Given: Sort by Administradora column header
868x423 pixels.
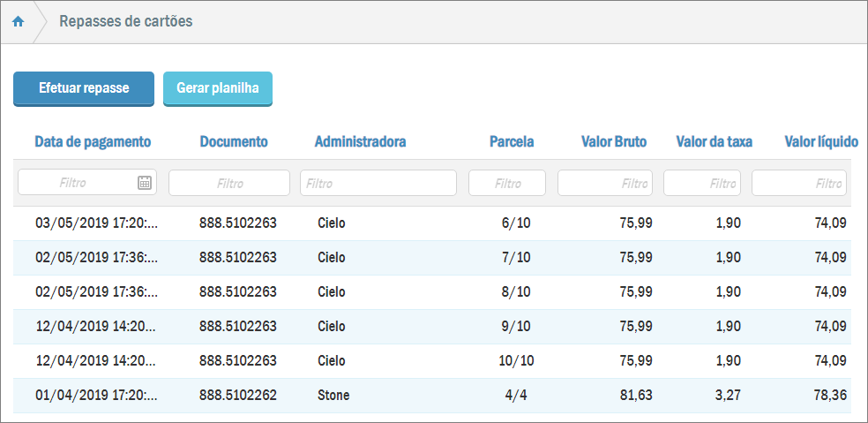Looking at the screenshot, I should [x=360, y=141].
